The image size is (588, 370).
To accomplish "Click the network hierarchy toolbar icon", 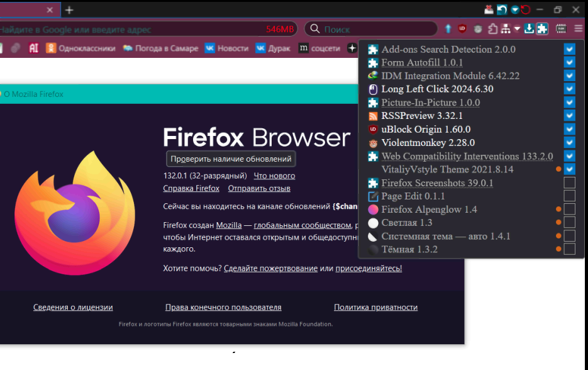I will (x=506, y=28).
